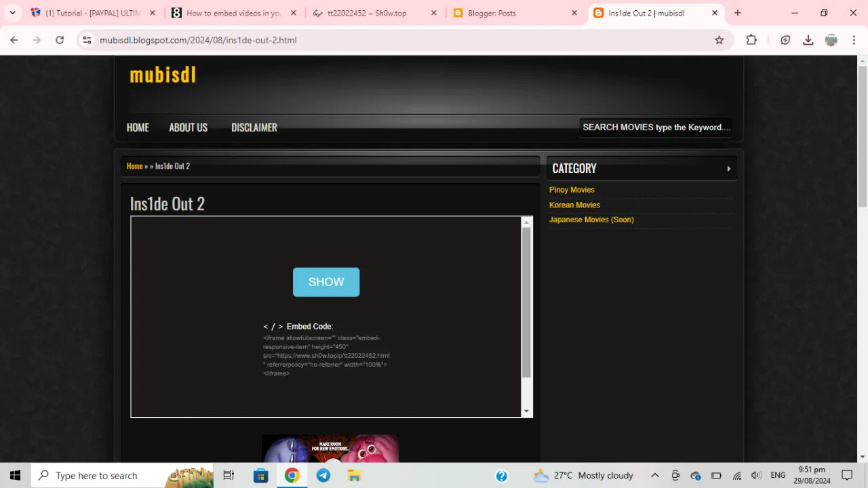Viewport: 868px width, 488px height.
Task: Click the embed frame scroll down arrow
Action: [526, 411]
